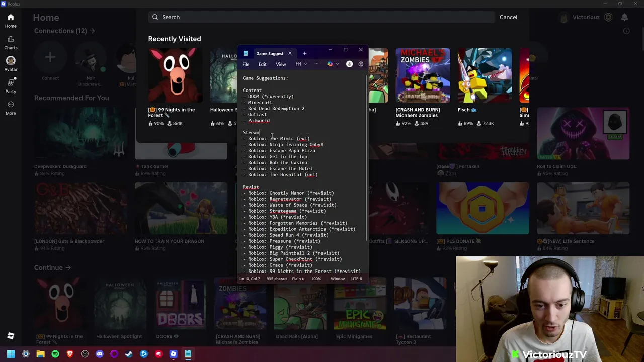Click the Victoriouz profile name
This screenshot has width=644, height=362.
click(x=586, y=17)
